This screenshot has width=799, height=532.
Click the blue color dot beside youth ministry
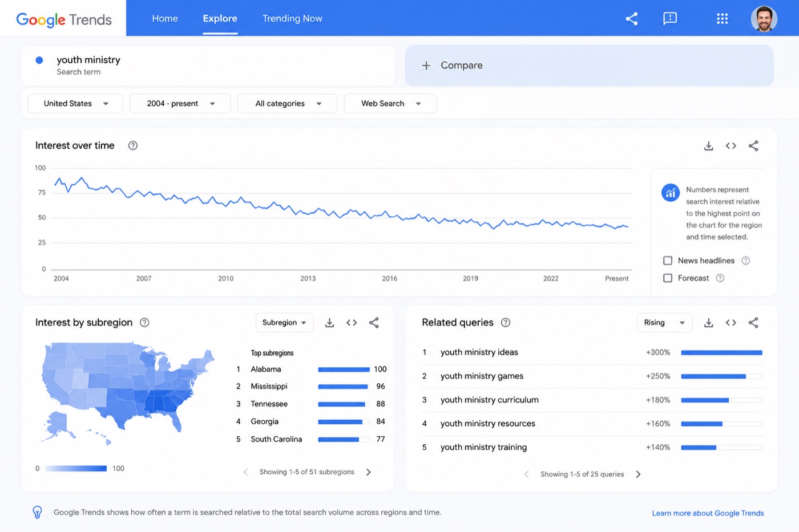[x=39, y=60]
